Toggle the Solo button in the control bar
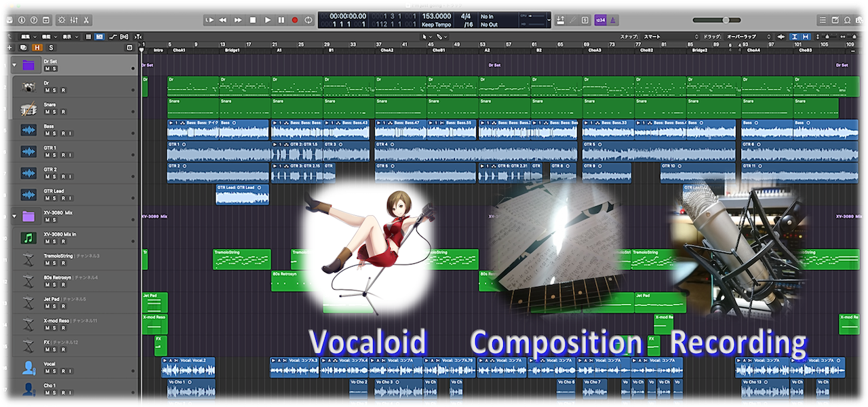Viewport: 868px width, 407px height. coord(585,20)
